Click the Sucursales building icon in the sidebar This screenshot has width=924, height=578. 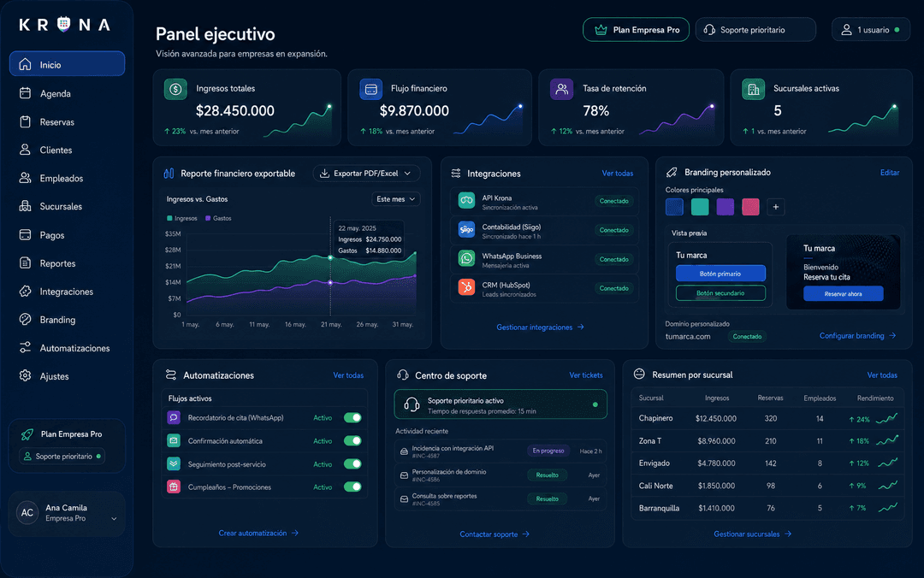(x=25, y=206)
